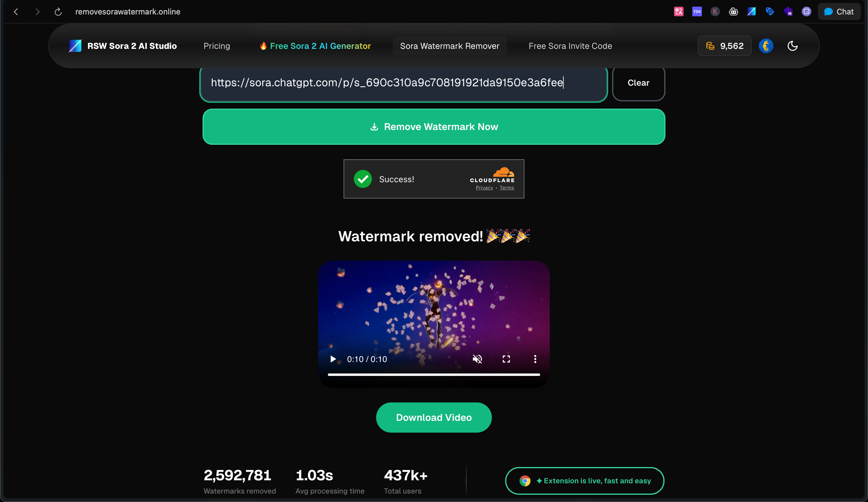868x502 pixels.
Task: Open the Pricing page
Action: pos(217,46)
